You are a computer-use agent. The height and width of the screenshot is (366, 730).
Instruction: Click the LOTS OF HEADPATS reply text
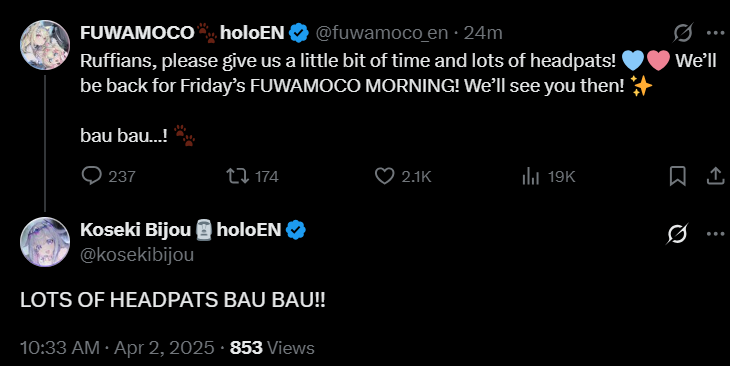coord(173,300)
